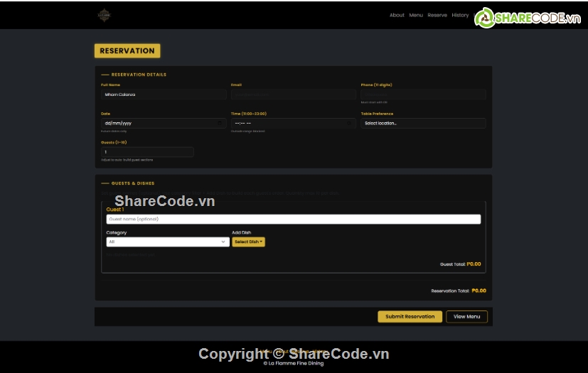Go to About in the navigation bar

click(397, 15)
